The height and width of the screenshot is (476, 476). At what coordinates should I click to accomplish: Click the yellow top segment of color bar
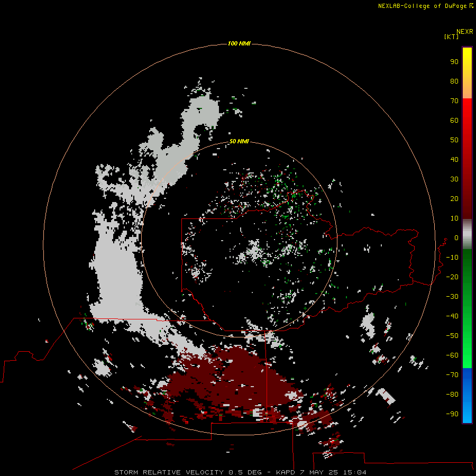pos(467,73)
